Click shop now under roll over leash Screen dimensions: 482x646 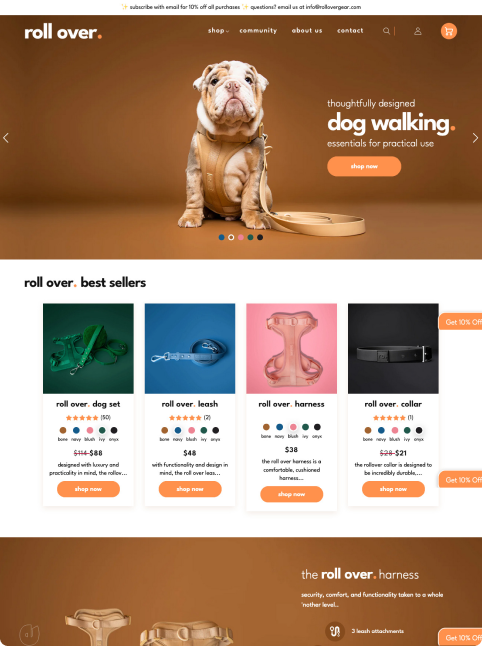point(190,489)
